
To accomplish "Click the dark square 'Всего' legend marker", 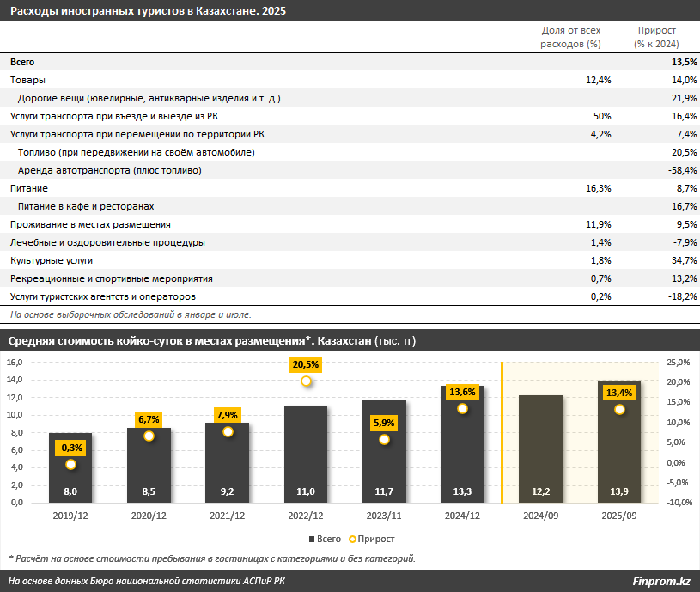I will coord(313,538).
